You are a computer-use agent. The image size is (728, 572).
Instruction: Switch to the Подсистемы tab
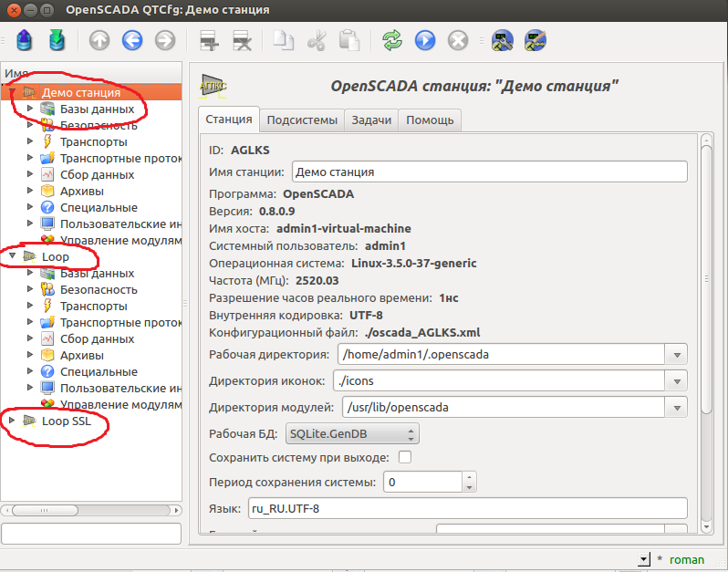pyautogui.click(x=301, y=120)
